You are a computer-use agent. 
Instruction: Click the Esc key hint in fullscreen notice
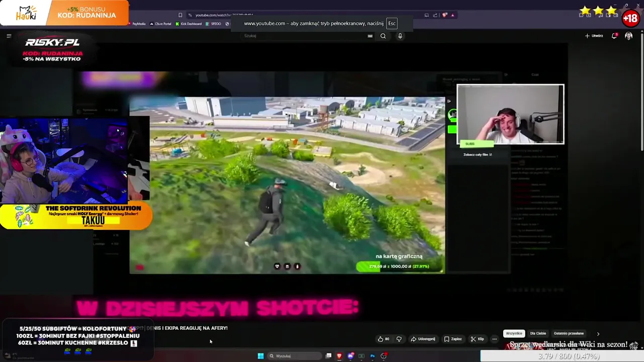pos(392,23)
